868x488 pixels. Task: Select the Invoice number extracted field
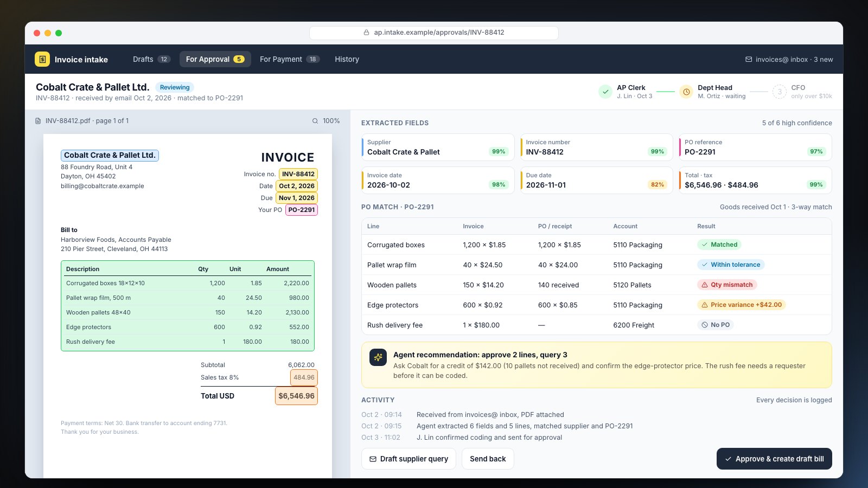tap(596, 147)
